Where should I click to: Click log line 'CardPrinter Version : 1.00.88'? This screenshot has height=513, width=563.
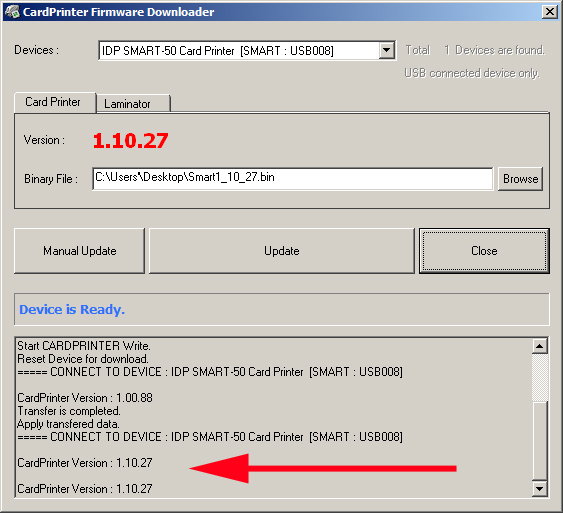[x=85, y=398]
